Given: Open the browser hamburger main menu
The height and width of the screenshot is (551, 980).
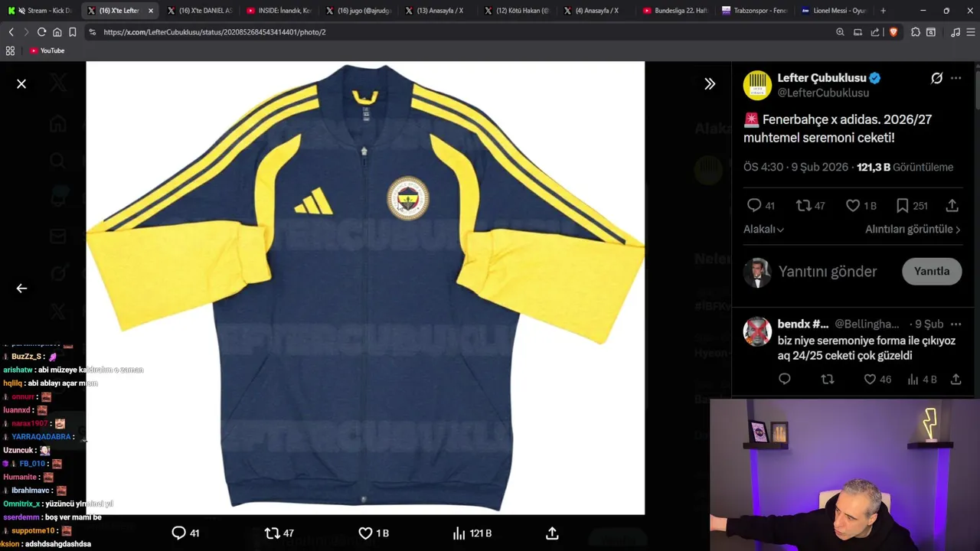Looking at the screenshot, I should [970, 32].
